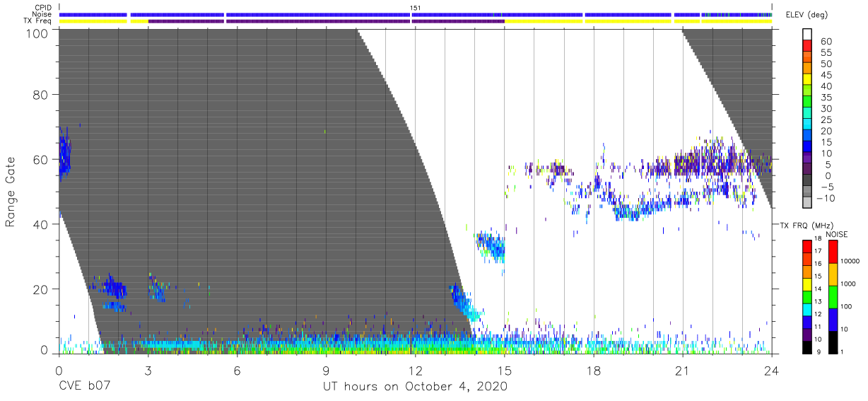Click the orange segment of the NOISE colorbar

coord(833,274)
